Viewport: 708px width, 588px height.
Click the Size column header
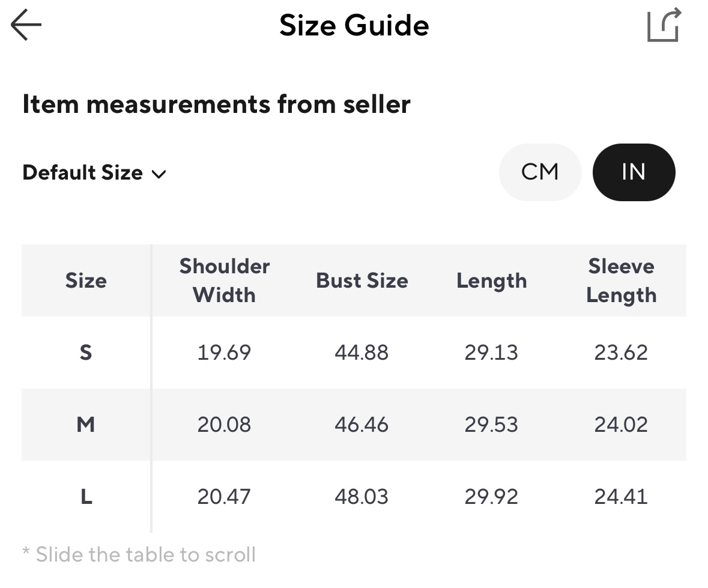[x=86, y=280]
